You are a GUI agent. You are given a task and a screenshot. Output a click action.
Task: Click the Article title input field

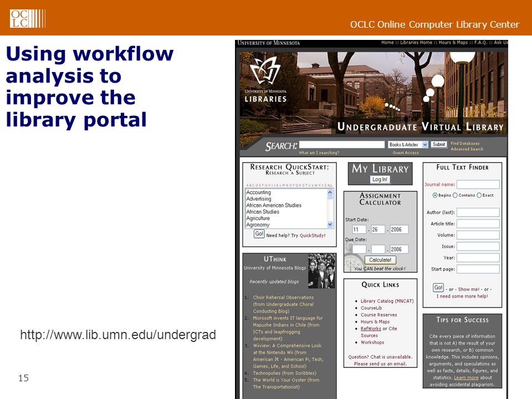coord(478,223)
